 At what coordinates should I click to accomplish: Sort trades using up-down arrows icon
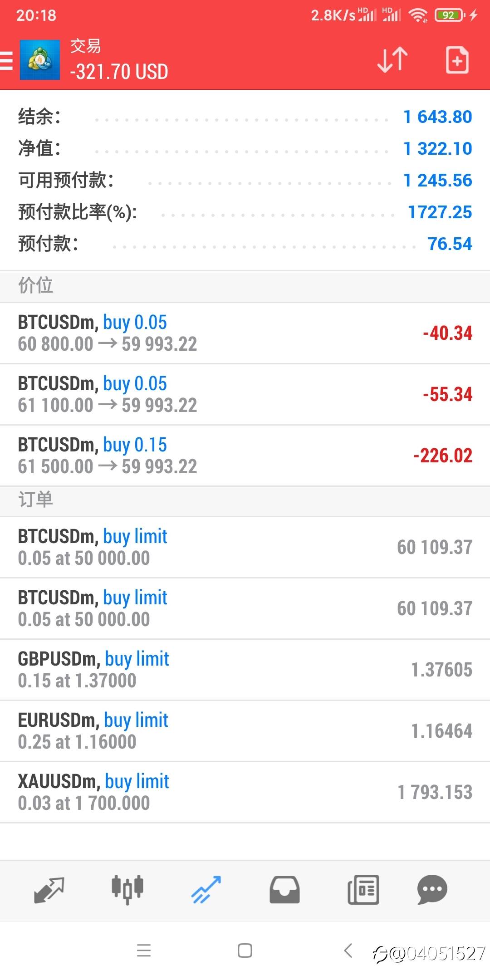[x=392, y=60]
